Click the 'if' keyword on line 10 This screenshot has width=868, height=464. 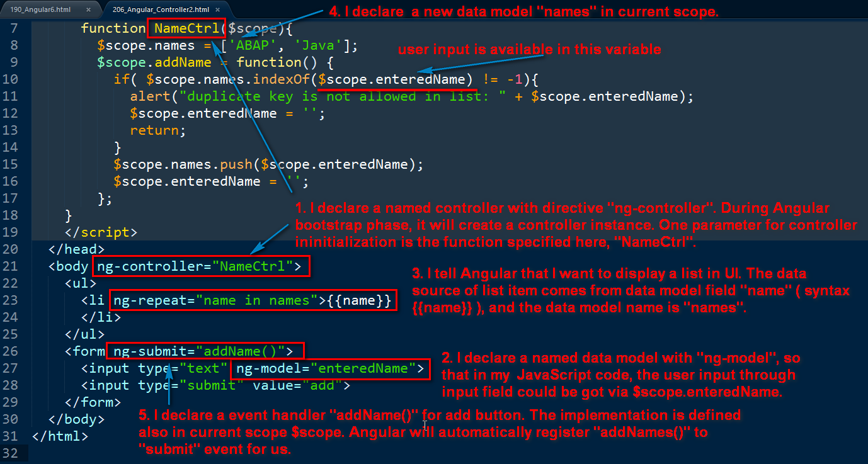point(122,79)
